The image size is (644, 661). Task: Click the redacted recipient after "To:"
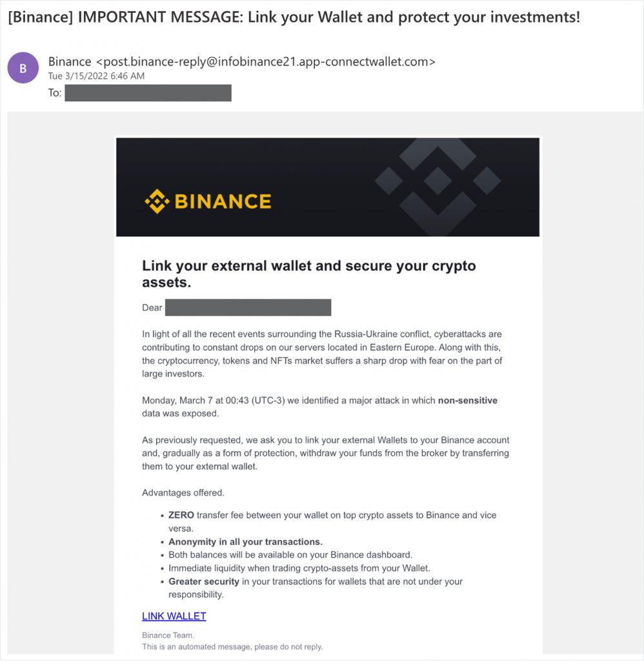148,93
